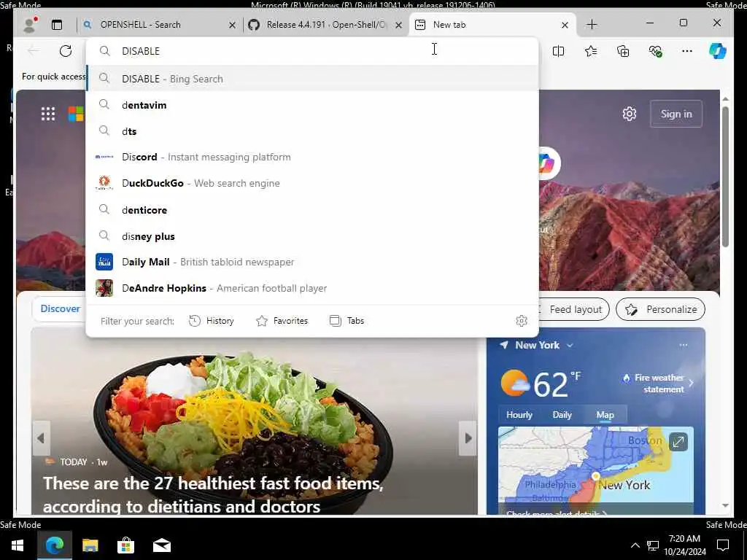Open new tab page settings gear
The height and width of the screenshot is (560, 747).
630,114
